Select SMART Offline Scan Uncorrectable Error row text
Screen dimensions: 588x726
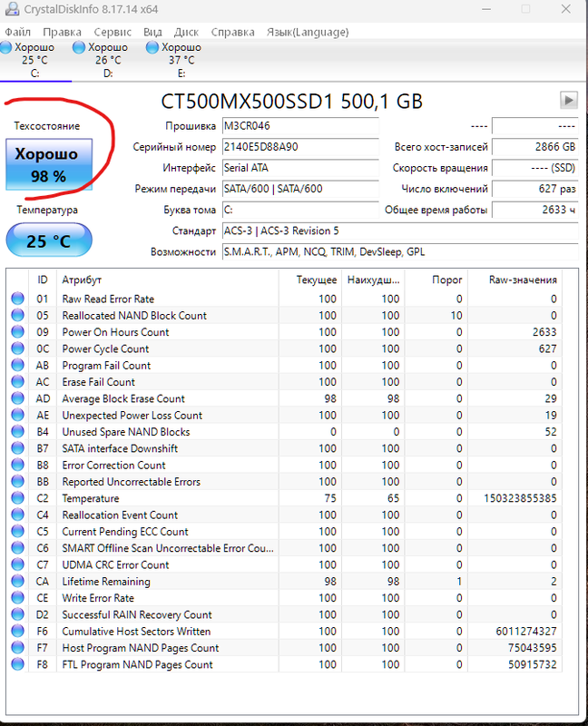click(168, 548)
